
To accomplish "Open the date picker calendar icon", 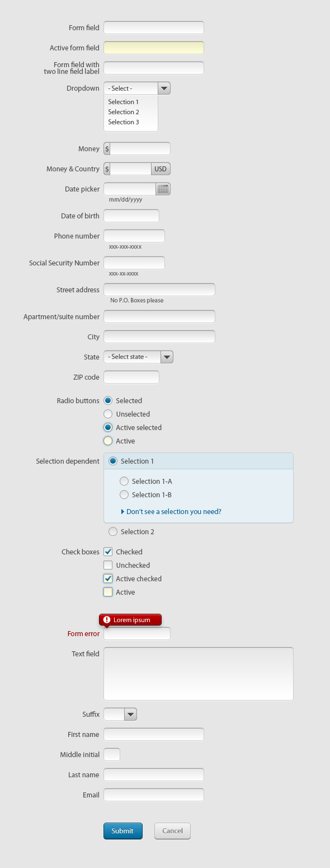I will [x=163, y=189].
